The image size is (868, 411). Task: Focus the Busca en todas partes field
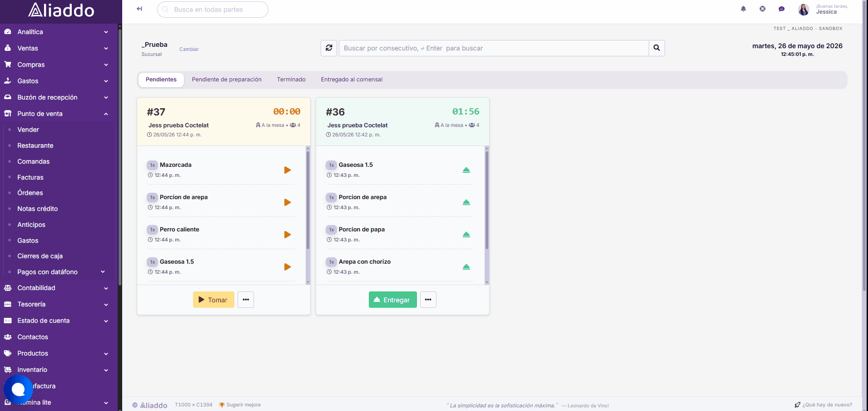coord(213,9)
